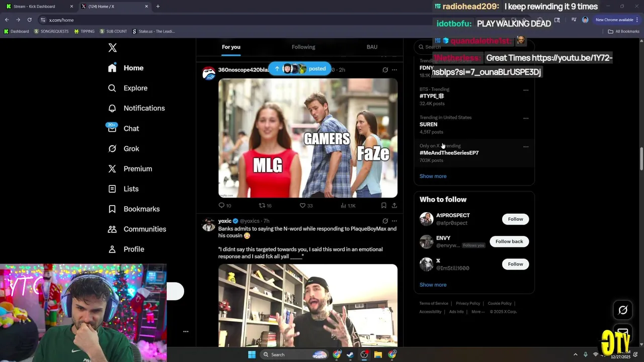Switch to the Following tab

pos(303,47)
